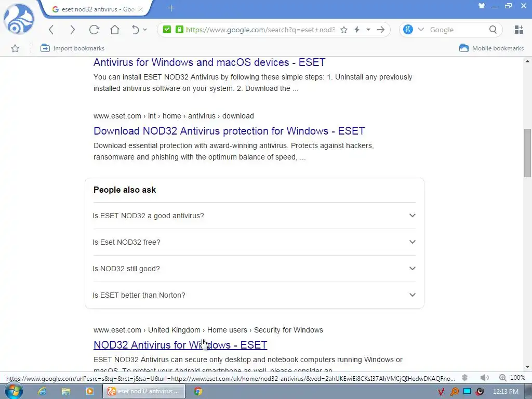Reload the page with the refresh icon
Screen dimensions: 532x399
click(x=94, y=30)
